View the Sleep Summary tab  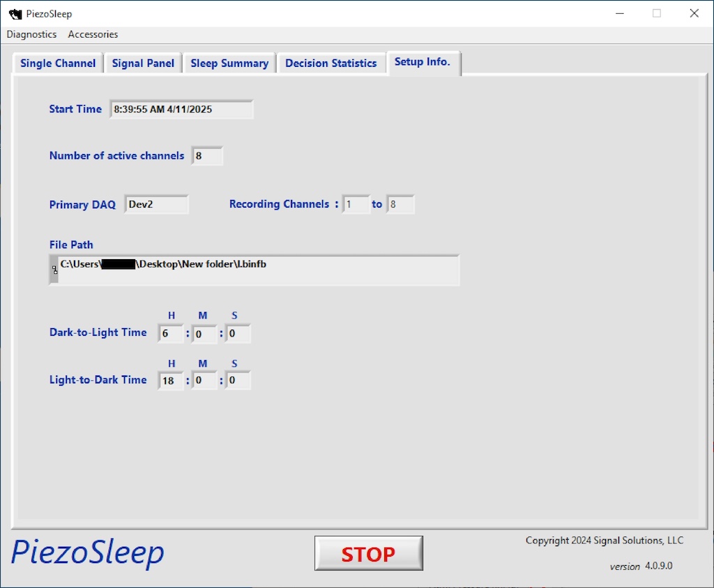tap(229, 63)
